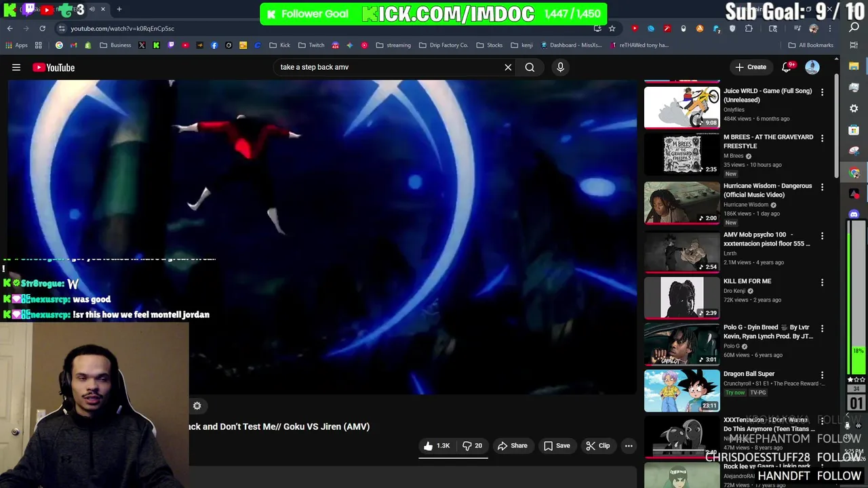The width and height of the screenshot is (868, 488).
Task: Open the streaming bookmarks folder
Action: [393, 45]
